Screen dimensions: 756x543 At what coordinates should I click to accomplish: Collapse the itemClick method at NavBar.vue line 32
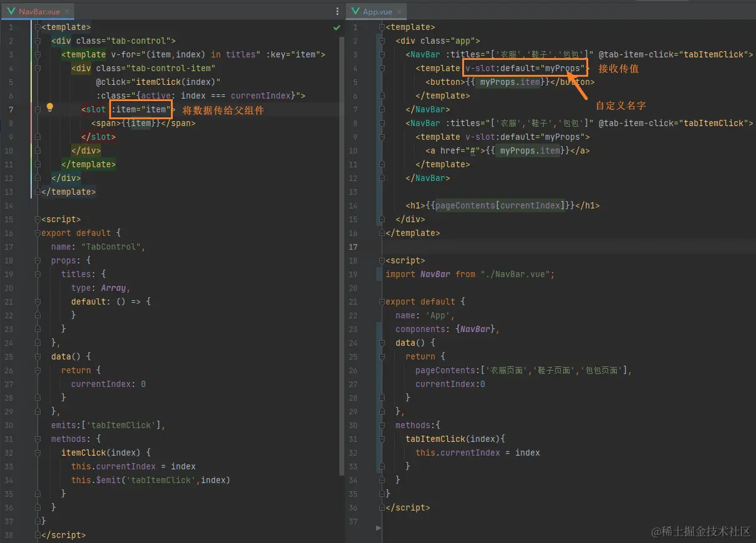point(38,453)
